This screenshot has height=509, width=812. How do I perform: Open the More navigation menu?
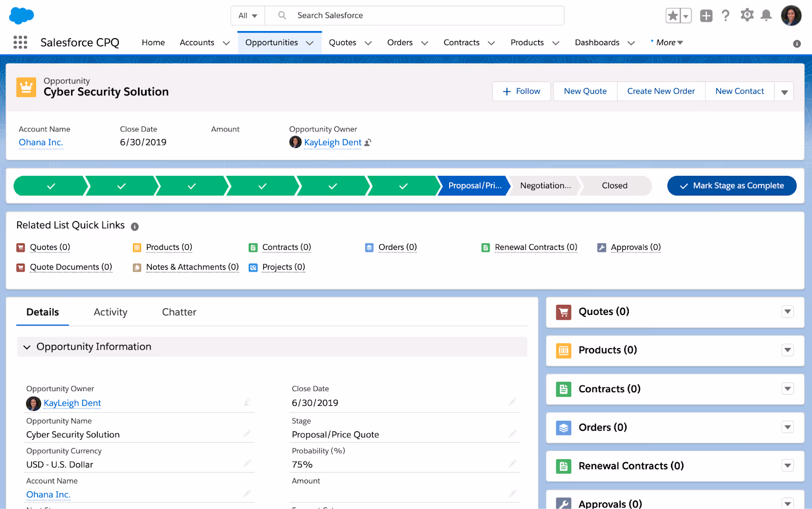pos(667,43)
